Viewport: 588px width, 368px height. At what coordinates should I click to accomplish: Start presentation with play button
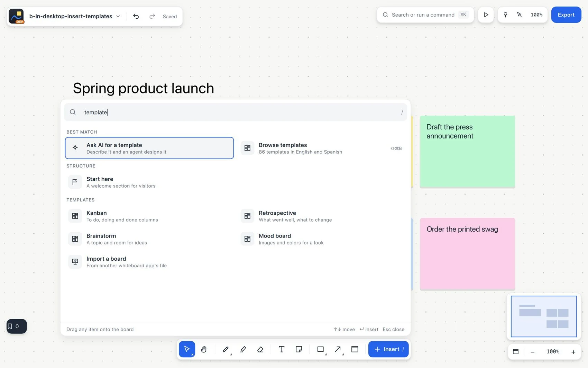(x=486, y=15)
